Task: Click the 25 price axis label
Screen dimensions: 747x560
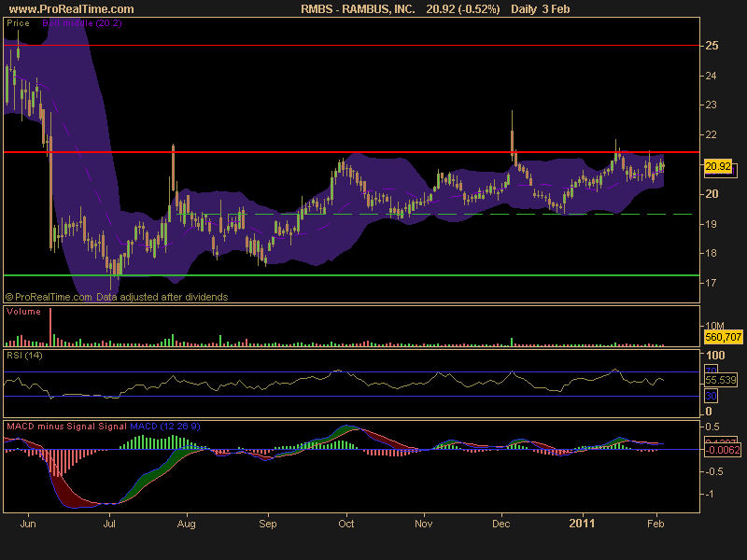Action: [712, 46]
